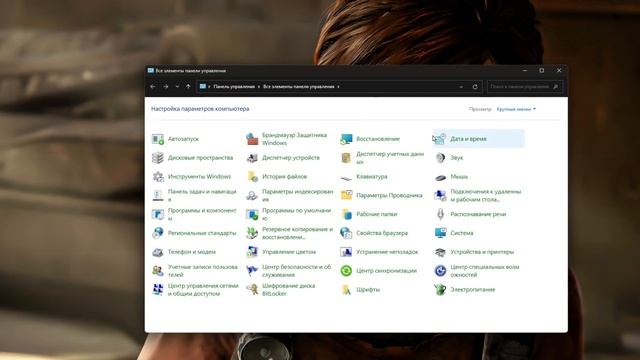Focus the Control Panel search field
Image resolution: width=640 pixels, height=360 pixels.
(524, 87)
